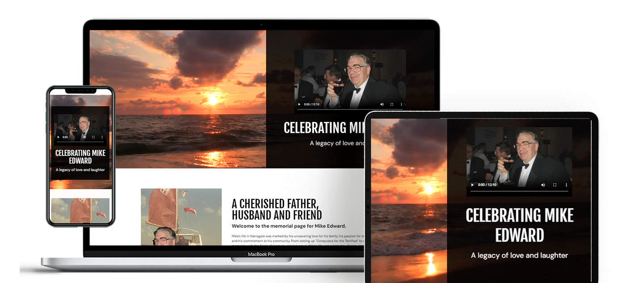Seek on the laptop video's progress bar
644x283 pixels.
(350, 109)
